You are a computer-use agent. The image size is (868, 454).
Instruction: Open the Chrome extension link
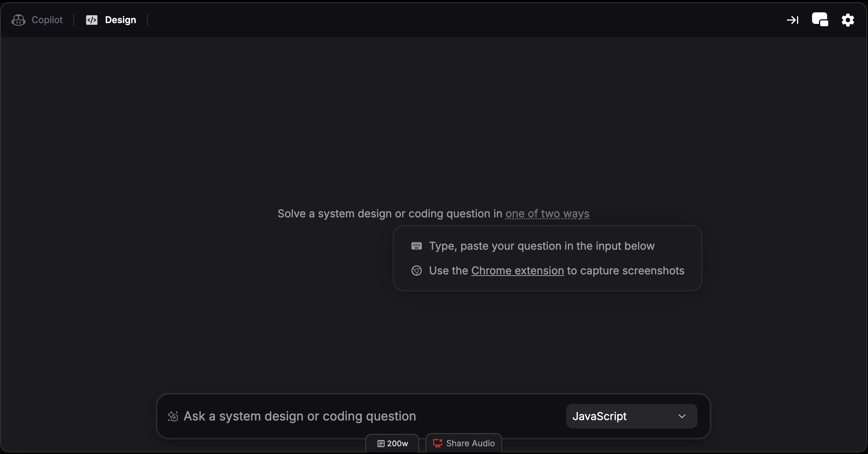click(517, 271)
